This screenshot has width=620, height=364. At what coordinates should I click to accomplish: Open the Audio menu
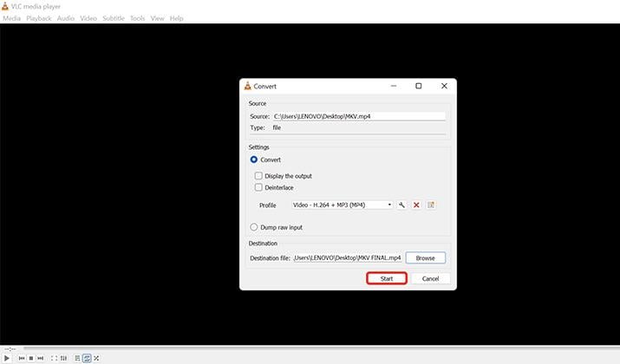(66, 18)
